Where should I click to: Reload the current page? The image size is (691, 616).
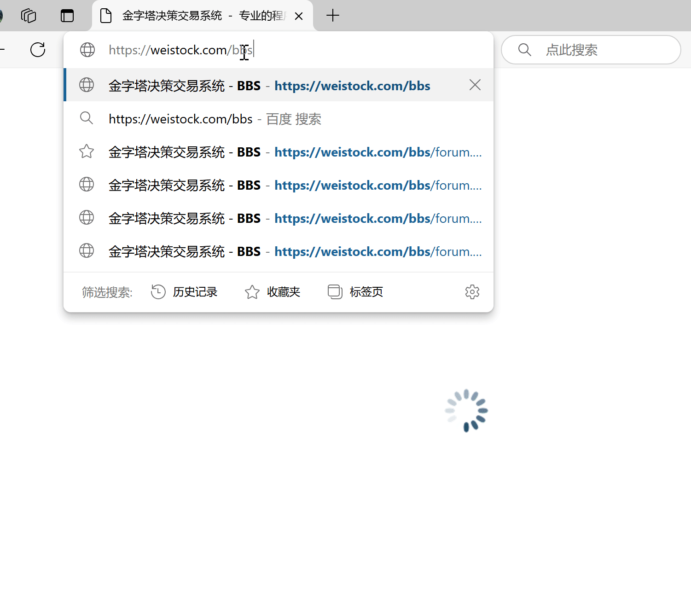tap(38, 50)
